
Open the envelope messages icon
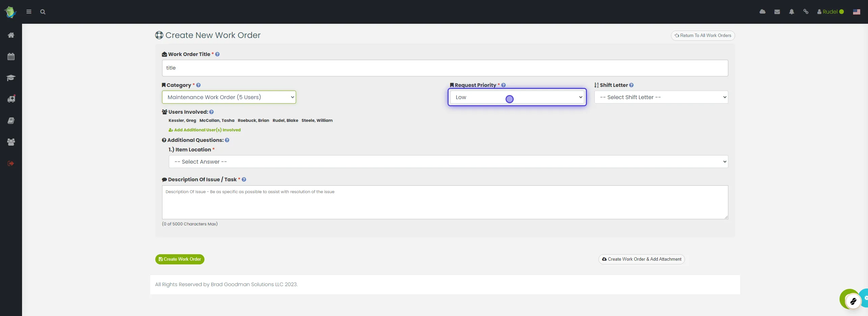click(777, 12)
